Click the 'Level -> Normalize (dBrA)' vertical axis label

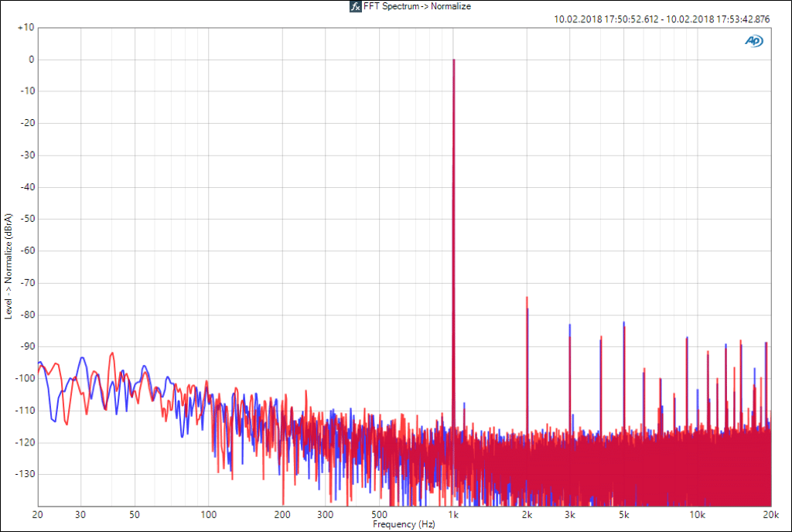[x=8, y=266]
